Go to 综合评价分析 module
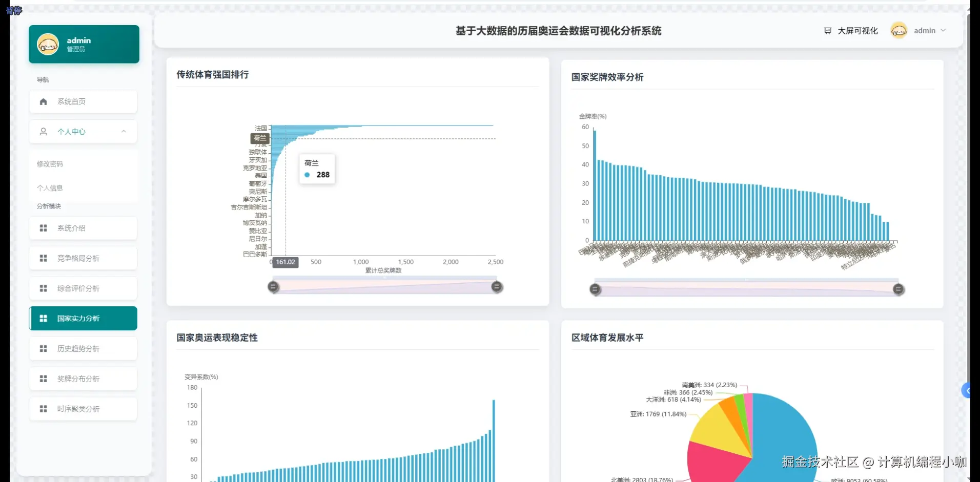This screenshot has height=482, width=980. click(83, 288)
